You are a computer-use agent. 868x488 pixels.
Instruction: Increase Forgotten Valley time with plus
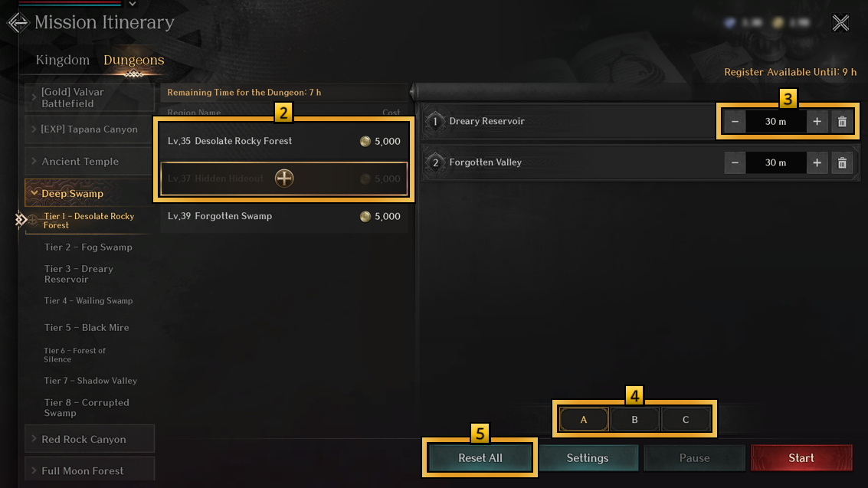pyautogui.click(x=817, y=162)
